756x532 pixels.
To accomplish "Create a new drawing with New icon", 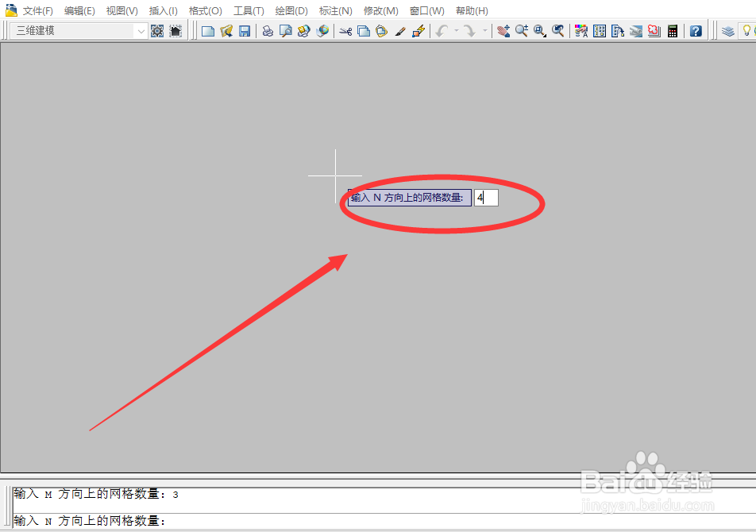I will tap(208, 31).
